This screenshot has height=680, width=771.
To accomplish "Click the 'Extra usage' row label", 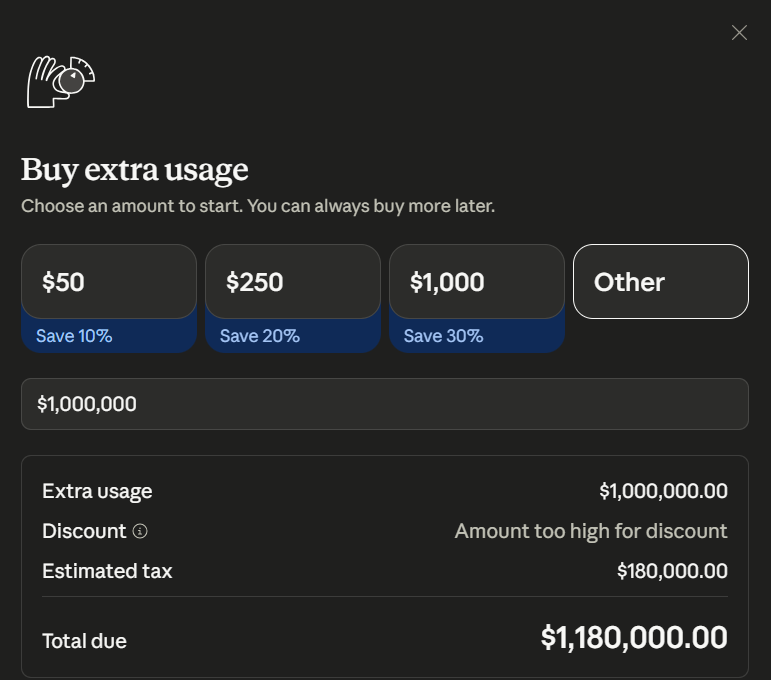I will click(x=97, y=491).
